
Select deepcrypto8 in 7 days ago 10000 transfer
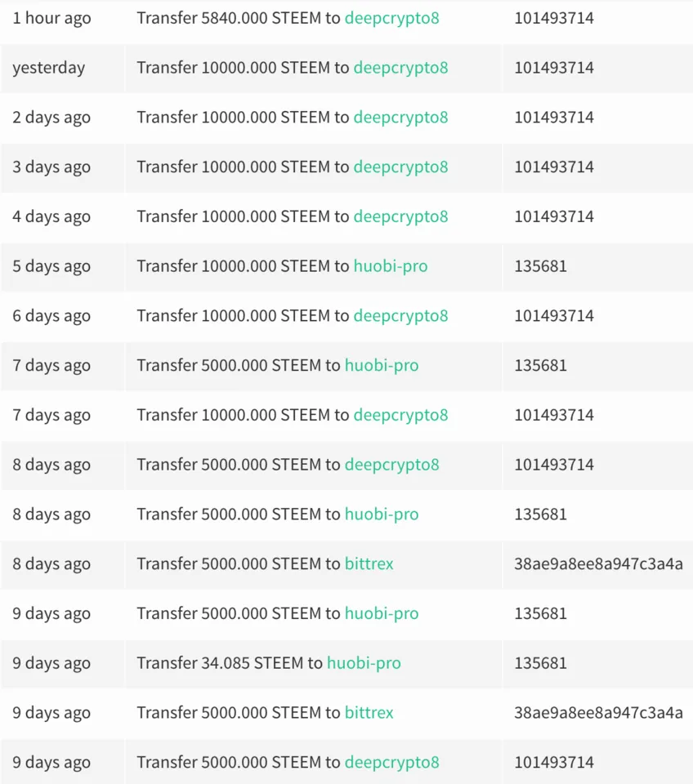(x=400, y=416)
